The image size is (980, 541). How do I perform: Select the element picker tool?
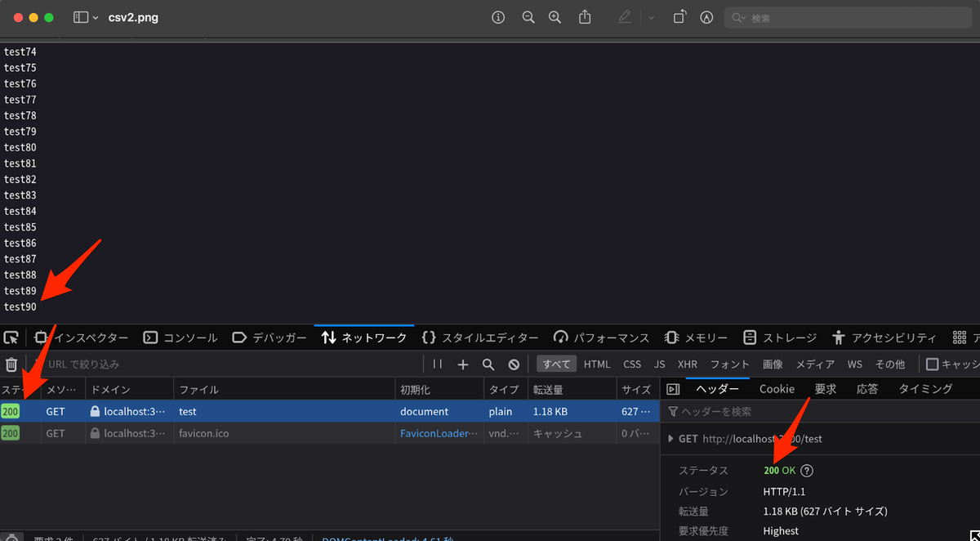tap(11, 337)
